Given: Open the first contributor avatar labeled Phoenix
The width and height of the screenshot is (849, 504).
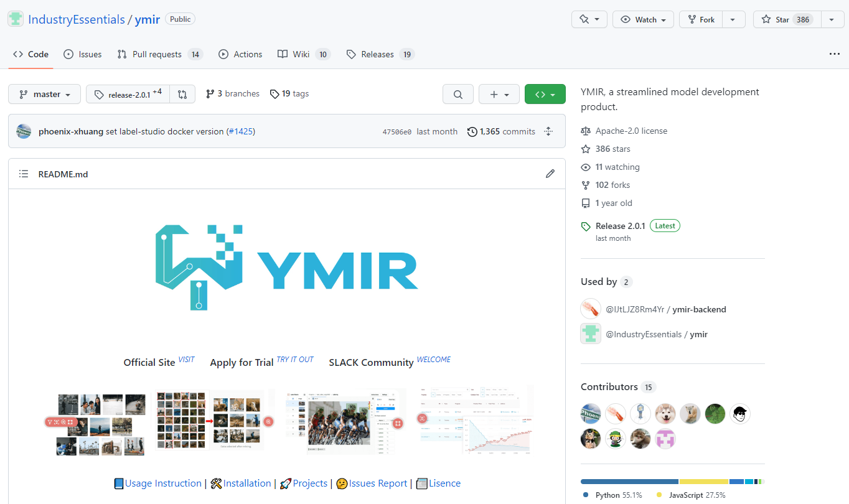Looking at the screenshot, I should 591,413.
